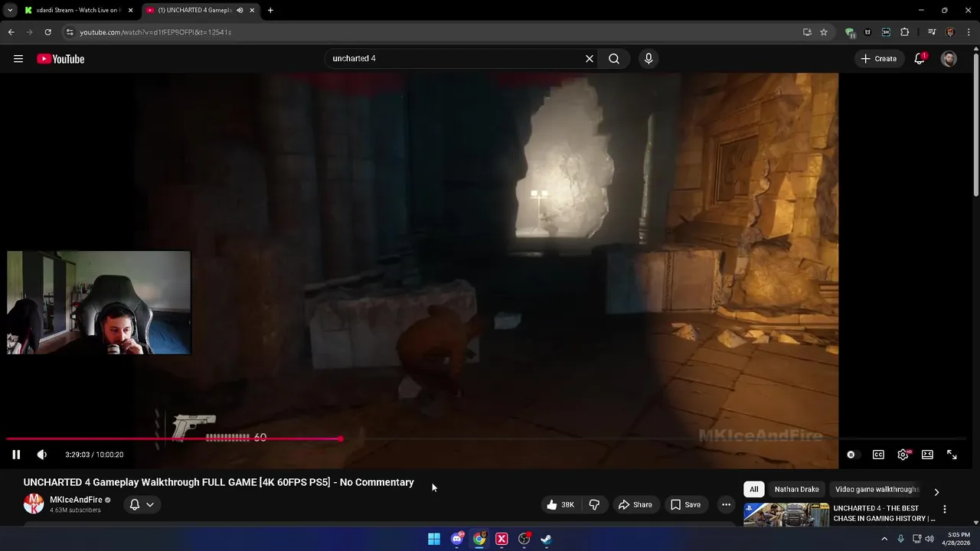Dislike the video with thumbs down
The image size is (980, 551).
coord(594,505)
